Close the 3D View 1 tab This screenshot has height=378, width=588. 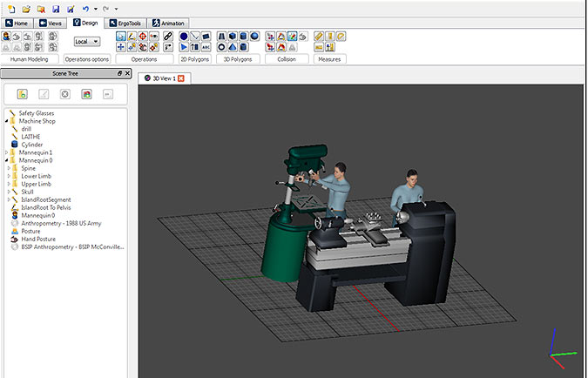181,78
